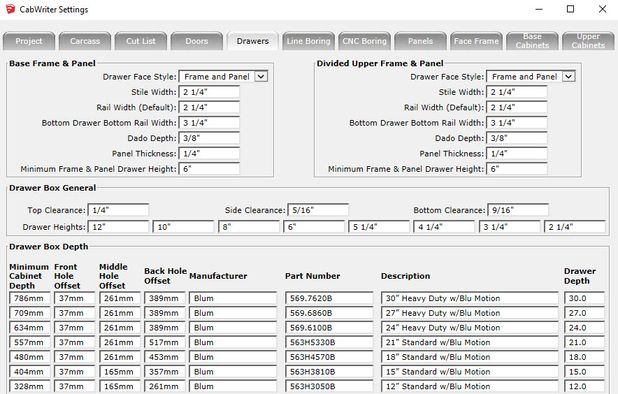Edit the 10" Drawer Heights field
The image size is (618, 394).
click(x=184, y=227)
